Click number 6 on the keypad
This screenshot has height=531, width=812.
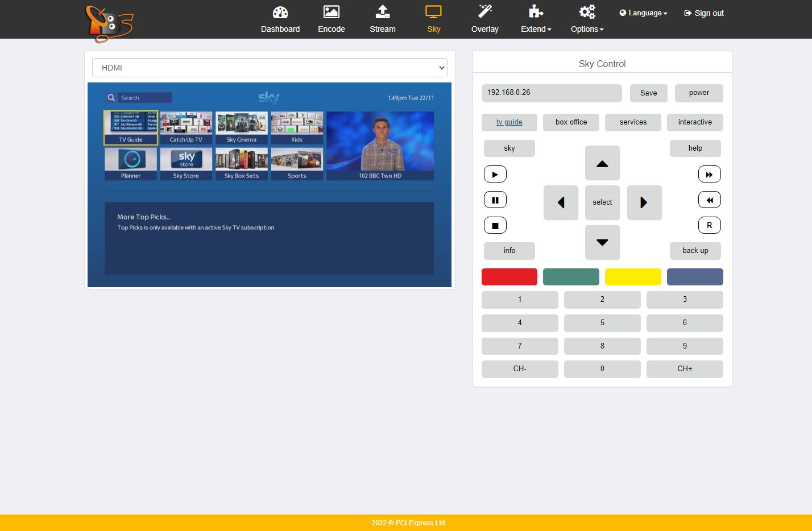685,323
